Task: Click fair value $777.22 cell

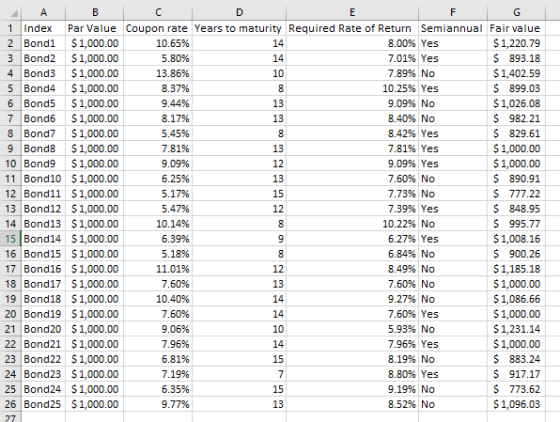Action: 516,194
